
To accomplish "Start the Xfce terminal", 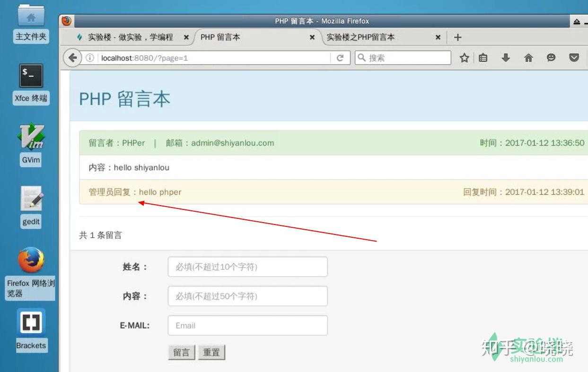I will coord(30,76).
